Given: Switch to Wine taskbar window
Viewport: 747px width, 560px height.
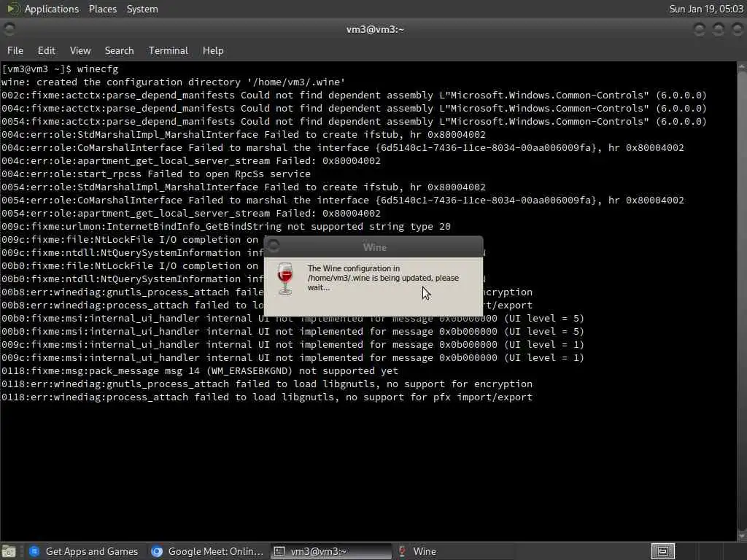Looking at the screenshot, I should tap(455, 551).
